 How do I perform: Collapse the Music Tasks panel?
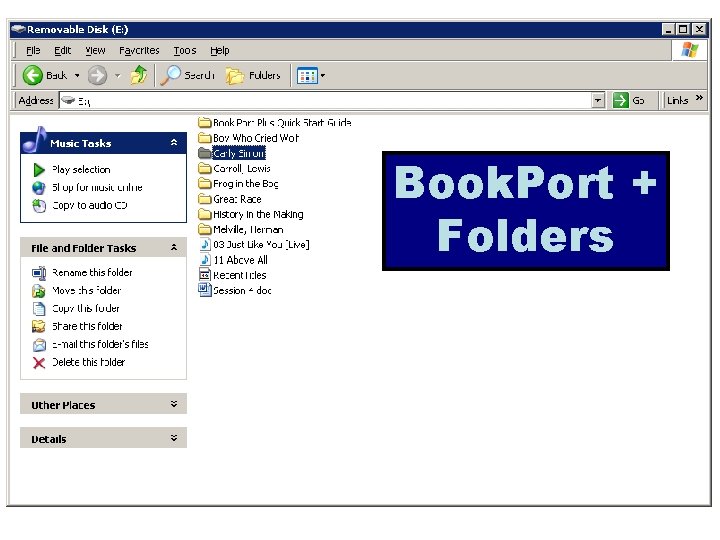pos(174,143)
